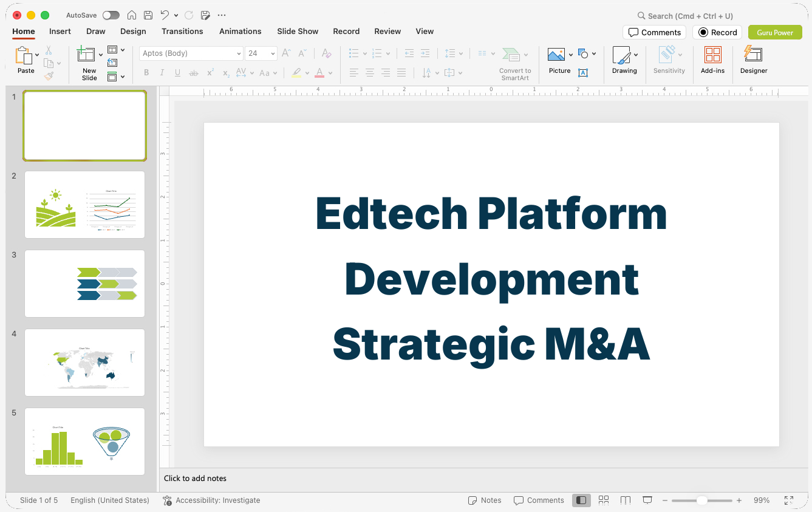The image size is (812, 512).
Task: Open the Insert tab
Action: (60, 31)
